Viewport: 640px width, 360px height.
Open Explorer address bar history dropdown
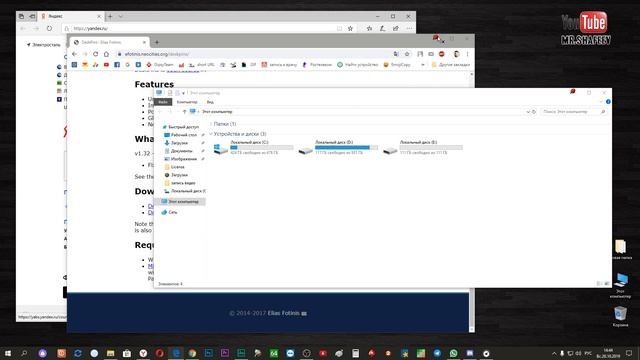[528, 111]
